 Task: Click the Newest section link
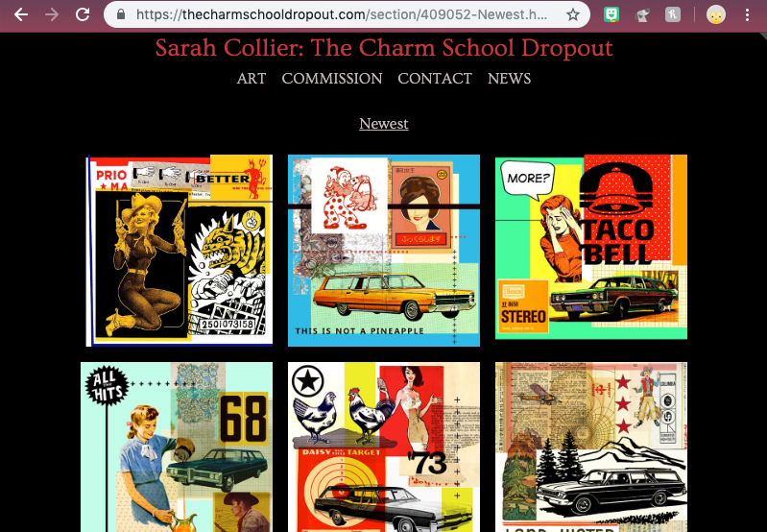pos(384,123)
